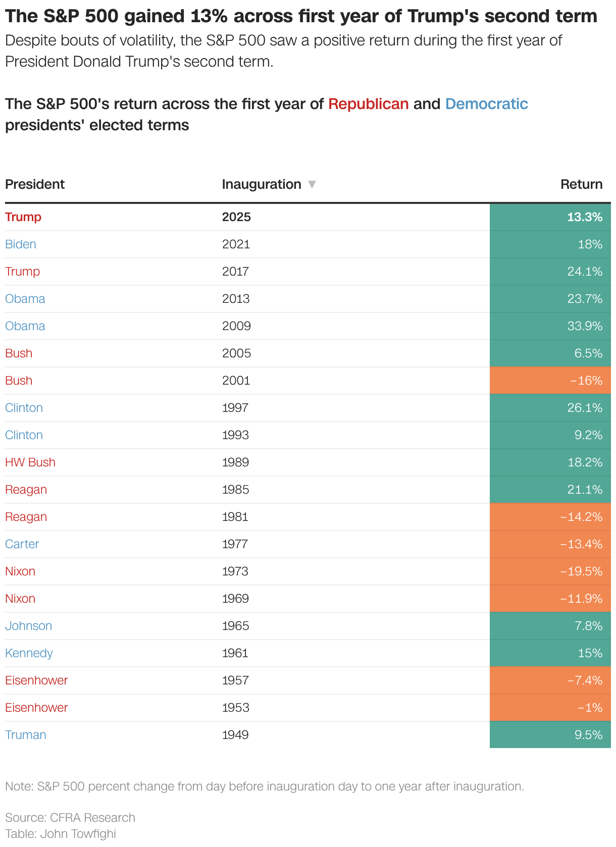Select the Carter row name
This screenshot has height=847, width=616.
22,544
